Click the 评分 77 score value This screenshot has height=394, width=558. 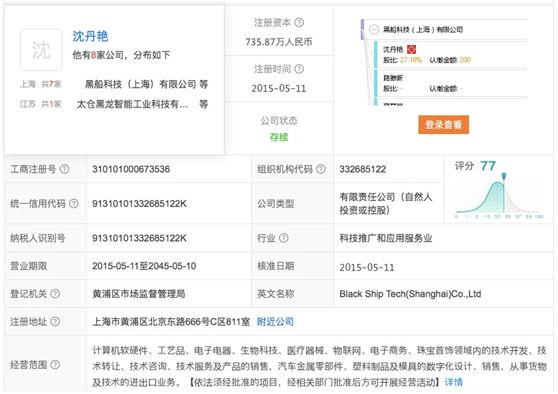[x=488, y=166]
